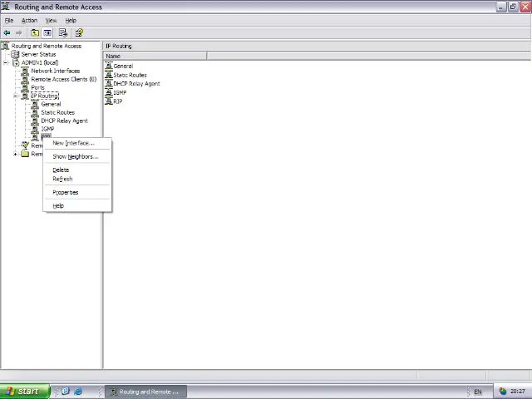Collapse the IP Routing tree node
Viewport: 532px width, 399px height.
(x=15, y=96)
